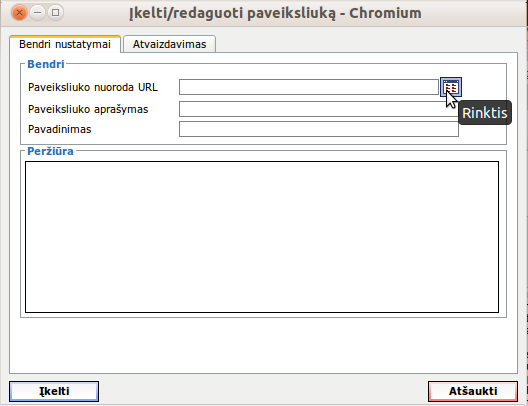The height and width of the screenshot is (406, 528).
Task: Click blank panel area below Peržiūra group
Action: (x=263, y=345)
